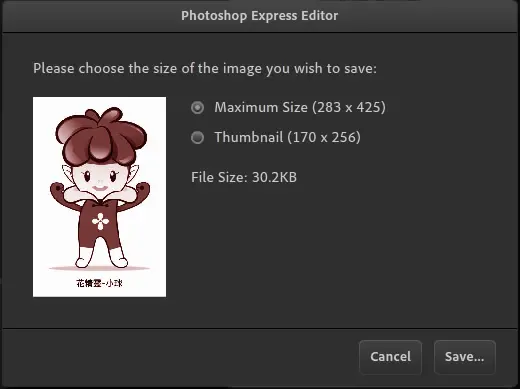The height and width of the screenshot is (389, 520).
Task: Select the Maximum Size radio button
Action: (197, 108)
